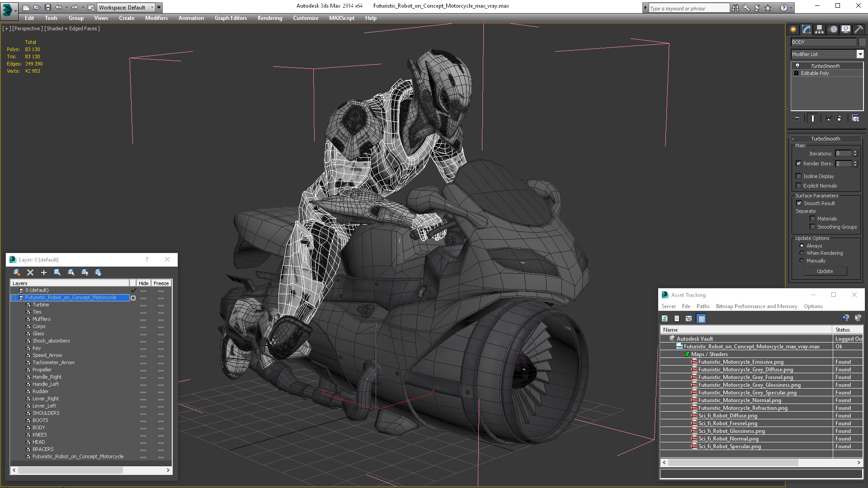Toggle Show End Result icon
Viewport: 868px width, 488px height.
812,118
